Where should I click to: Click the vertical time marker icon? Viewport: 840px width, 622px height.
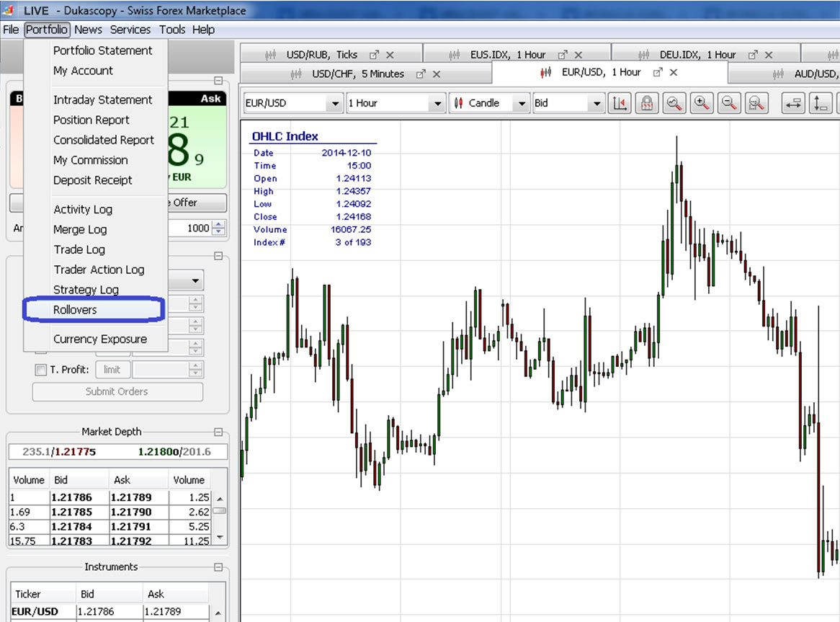click(x=821, y=103)
